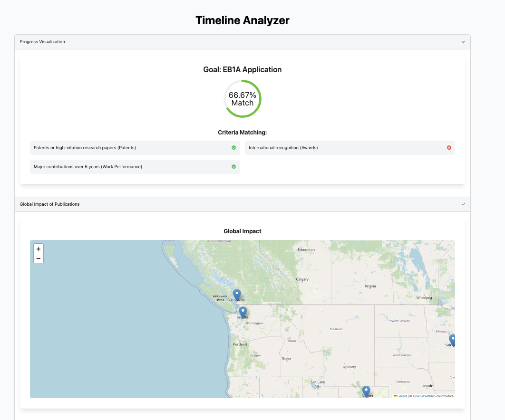Select the Saint Paul marker at map edge
Screen dimensions: 505x420
[x=452, y=340]
